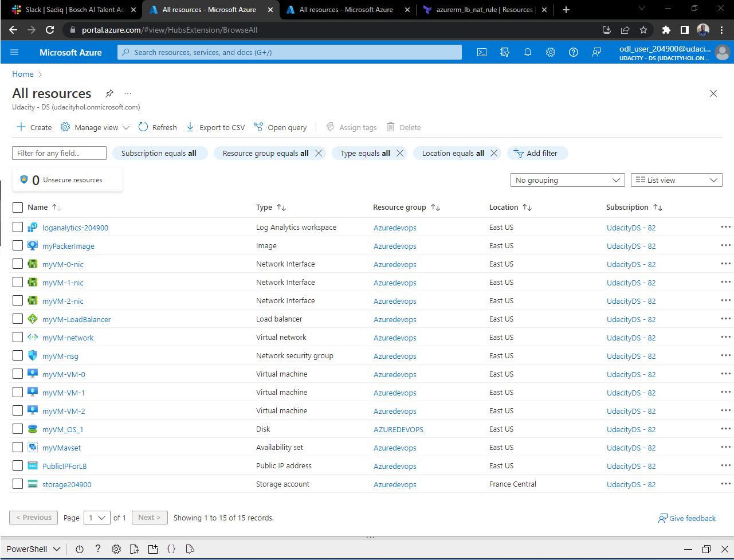Open the Notifications bell
This screenshot has width=734, height=560.
[x=527, y=52]
